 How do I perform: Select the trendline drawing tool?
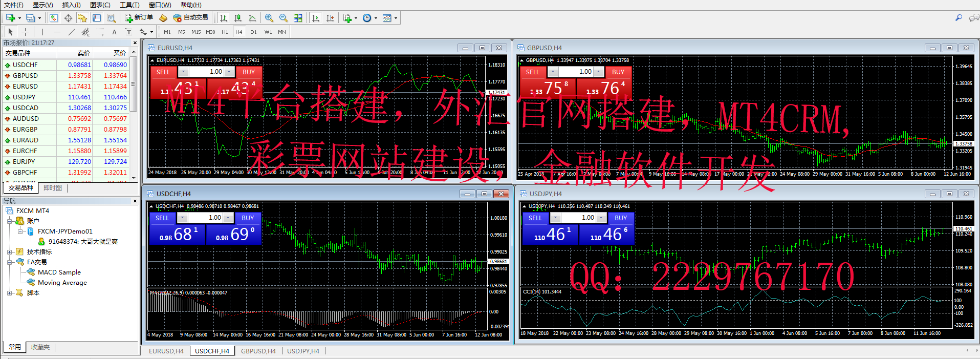coord(72,32)
